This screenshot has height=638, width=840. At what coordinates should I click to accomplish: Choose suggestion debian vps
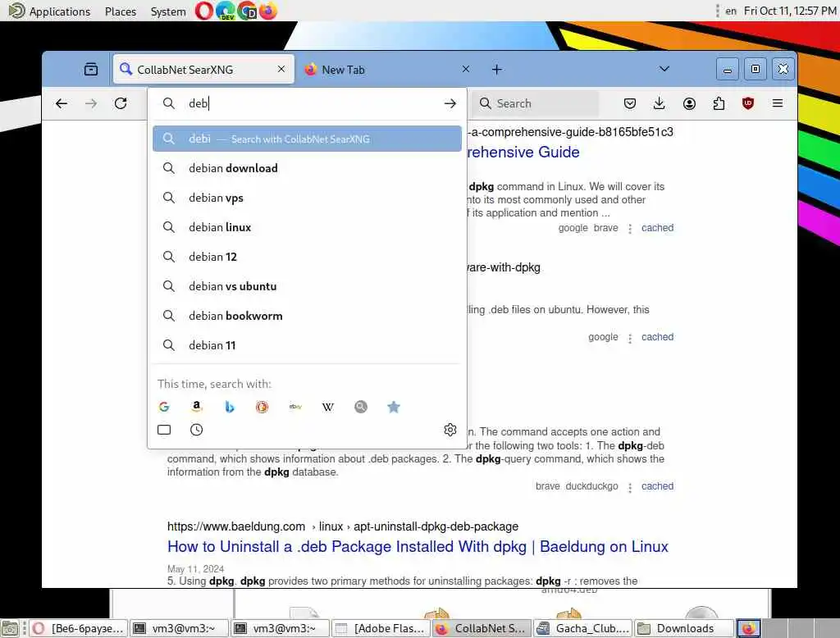[307, 198]
